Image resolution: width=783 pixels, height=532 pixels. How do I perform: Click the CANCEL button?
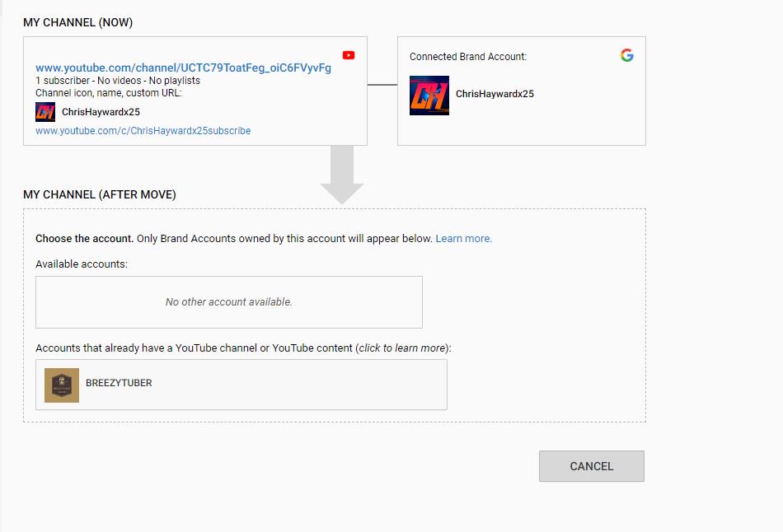click(591, 466)
